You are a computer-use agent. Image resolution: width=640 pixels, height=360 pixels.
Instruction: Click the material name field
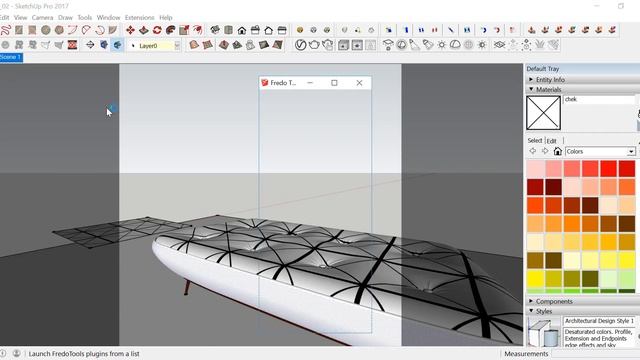(599, 100)
